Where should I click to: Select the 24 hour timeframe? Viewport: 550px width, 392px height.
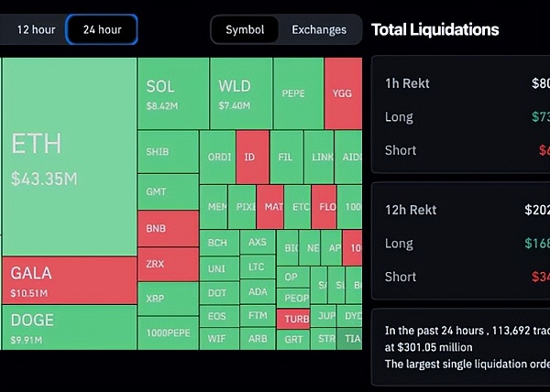click(x=102, y=29)
